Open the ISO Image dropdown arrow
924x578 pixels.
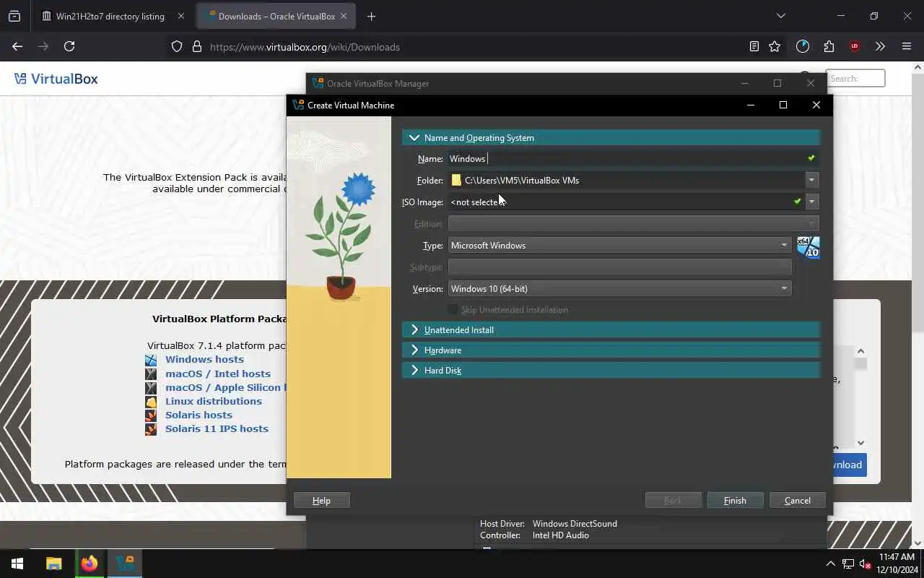(811, 202)
